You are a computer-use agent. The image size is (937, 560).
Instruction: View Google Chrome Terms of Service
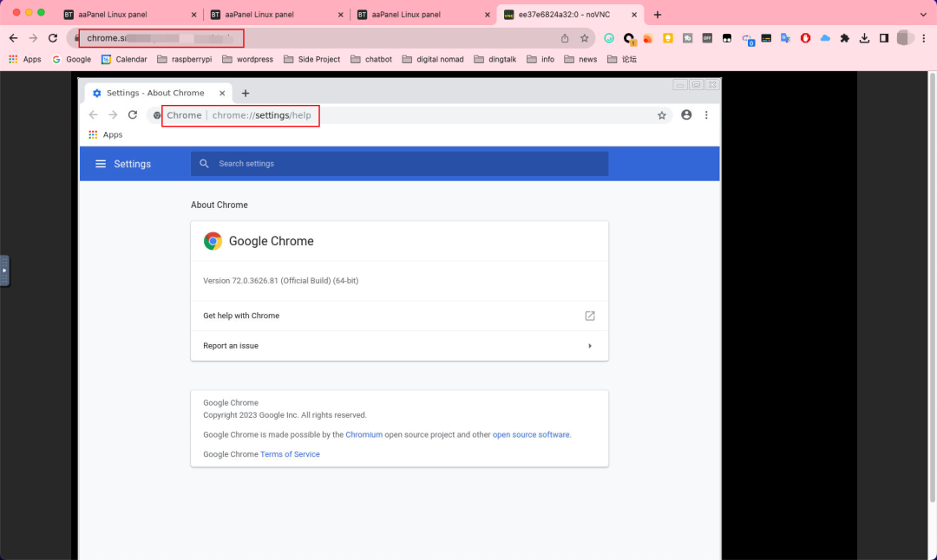pos(290,453)
